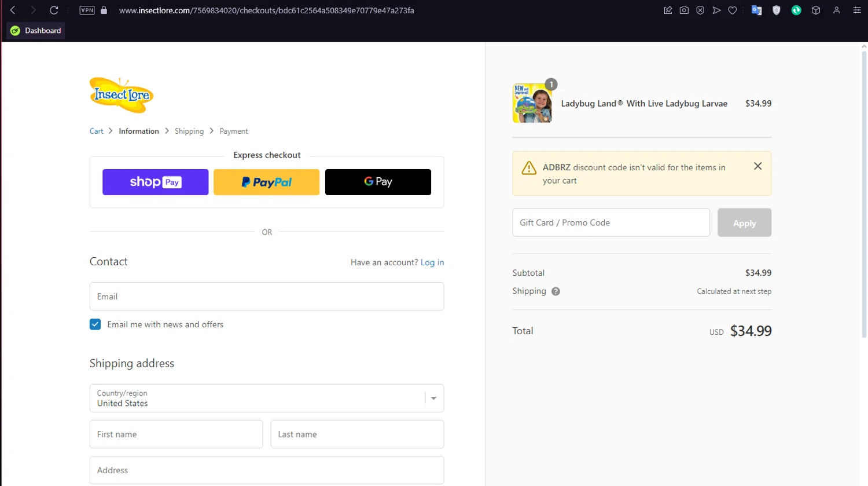Click the browser forward arrow
The width and height of the screenshot is (868, 486).
click(x=33, y=10)
